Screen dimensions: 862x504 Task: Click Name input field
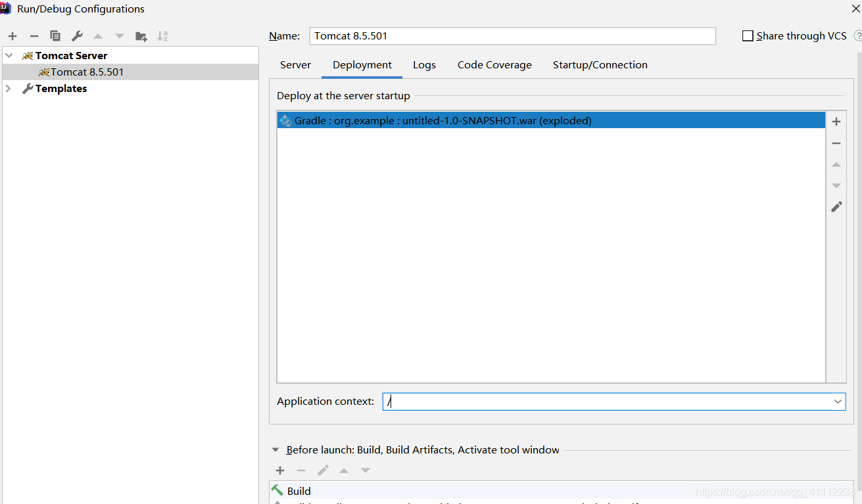512,36
